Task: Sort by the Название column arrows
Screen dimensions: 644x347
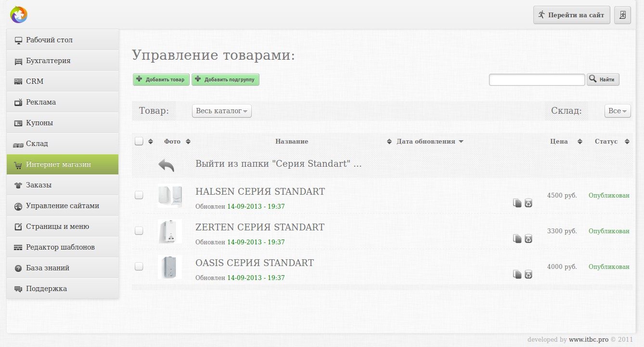Action: (x=389, y=141)
